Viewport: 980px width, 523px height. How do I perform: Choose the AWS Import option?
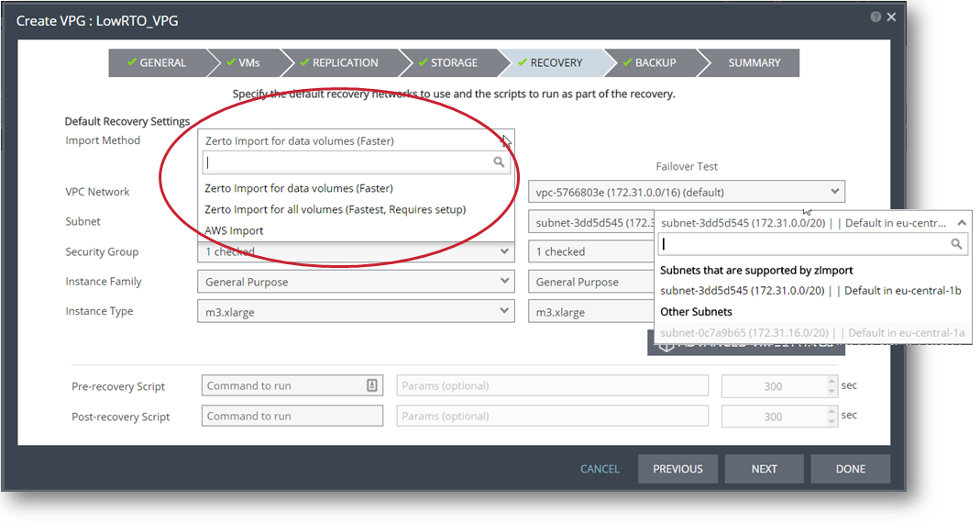point(235,231)
